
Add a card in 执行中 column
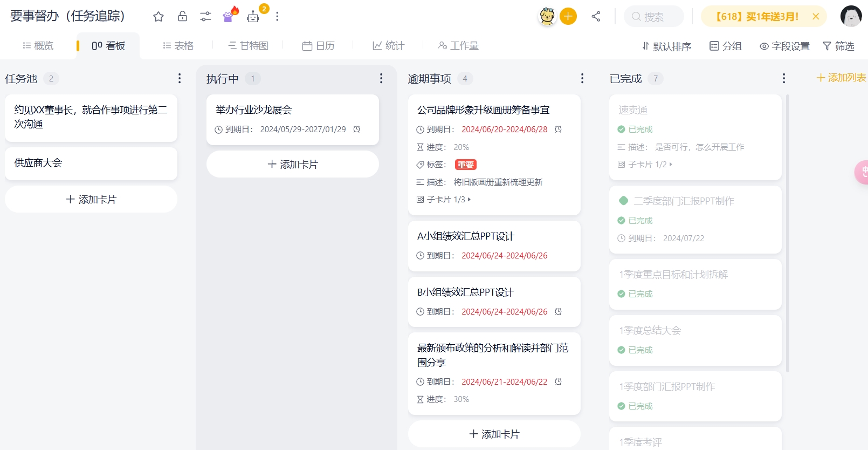(x=293, y=164)
